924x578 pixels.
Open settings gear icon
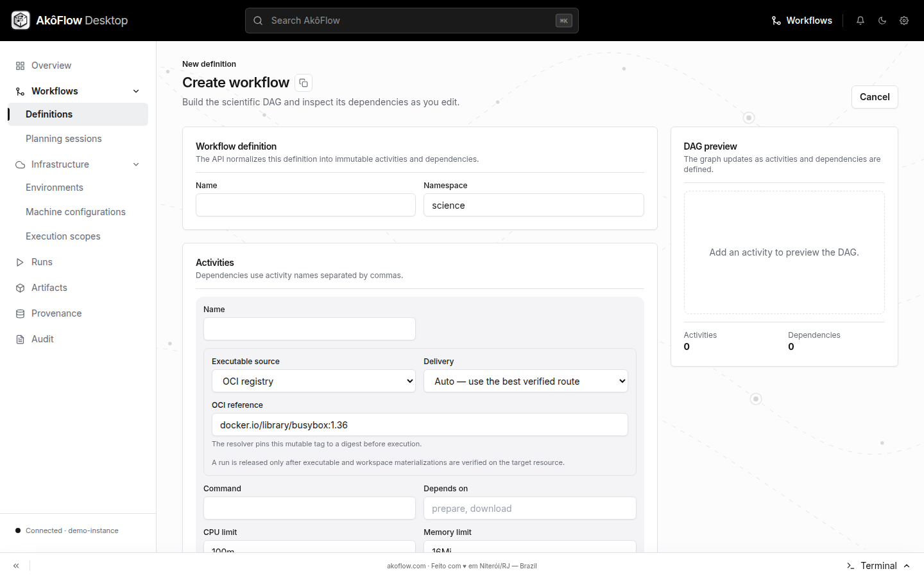click(x=904, y=21)
